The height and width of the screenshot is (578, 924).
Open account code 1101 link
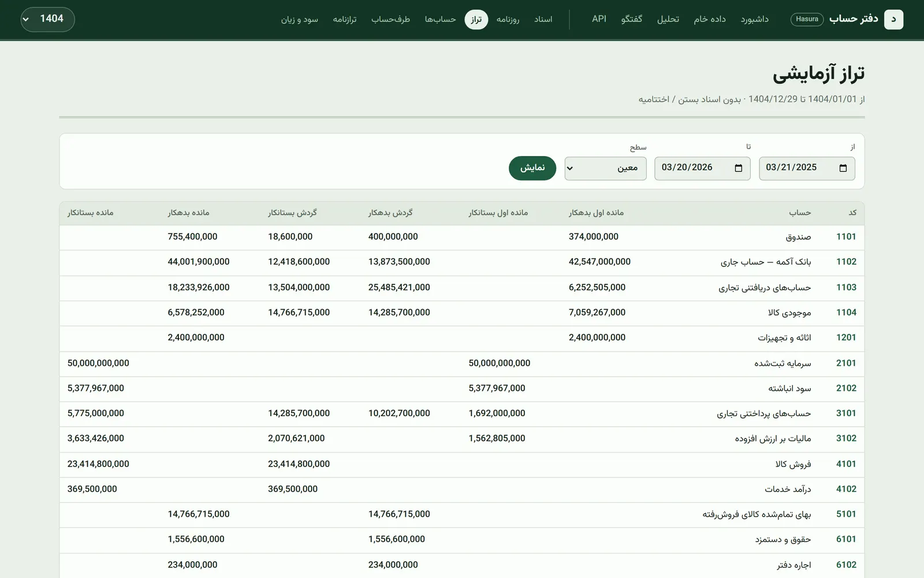(x=846, y=236)
